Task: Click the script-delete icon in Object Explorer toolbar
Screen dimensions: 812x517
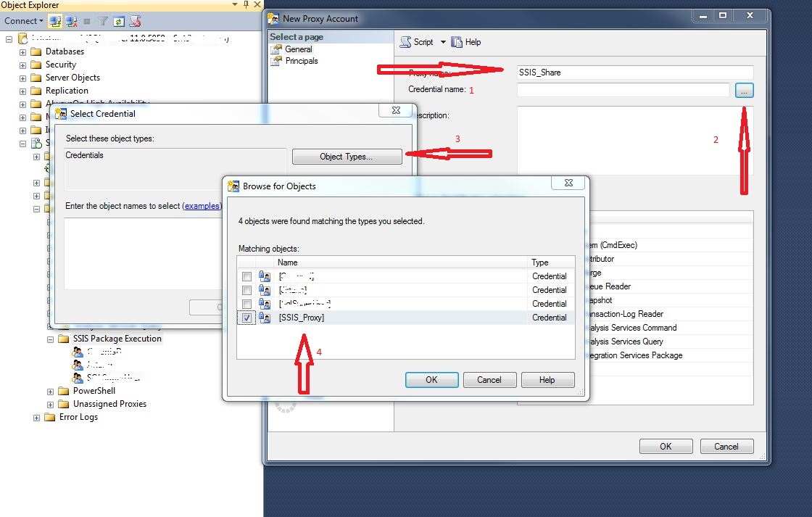Action: (135, 21)
